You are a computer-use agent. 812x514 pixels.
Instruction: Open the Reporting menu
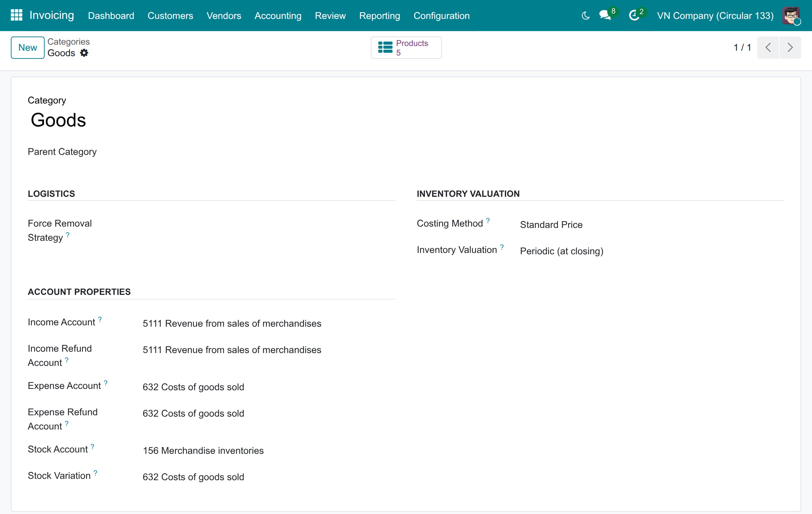click(379, 16)
